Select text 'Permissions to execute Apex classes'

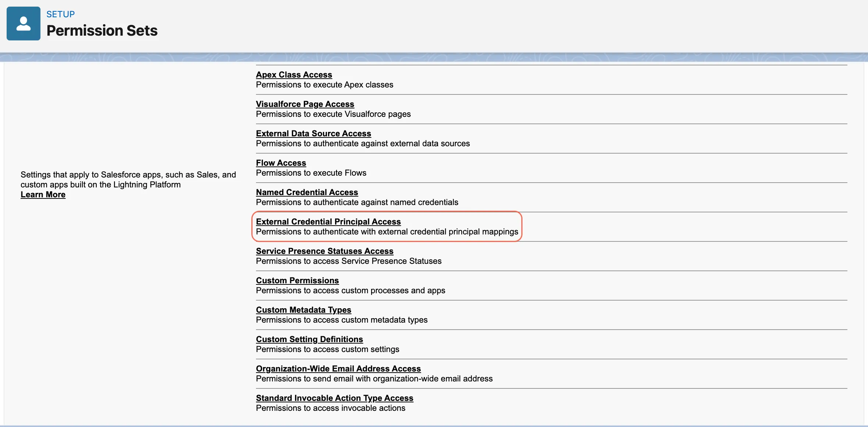click(324, 85)
